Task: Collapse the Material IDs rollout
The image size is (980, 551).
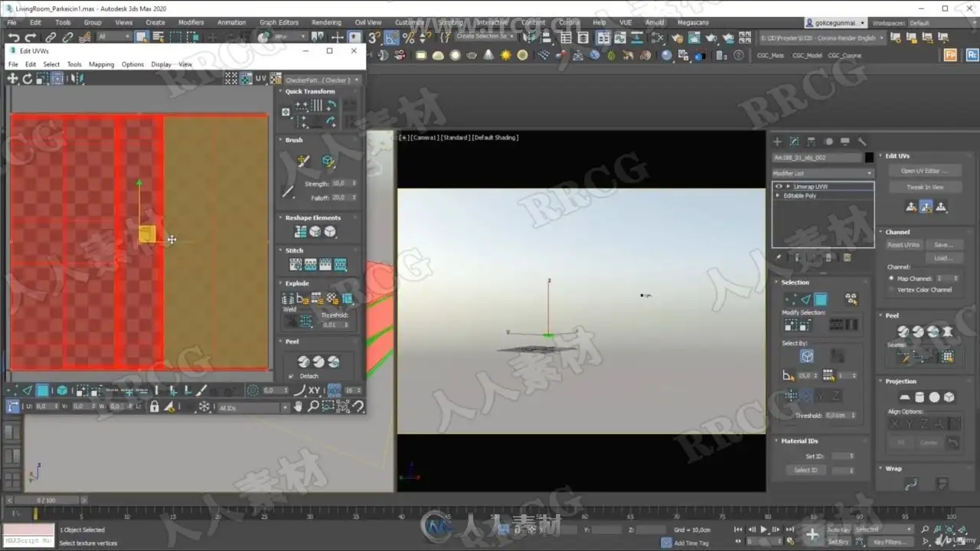Action: click(x=799, y=441)
